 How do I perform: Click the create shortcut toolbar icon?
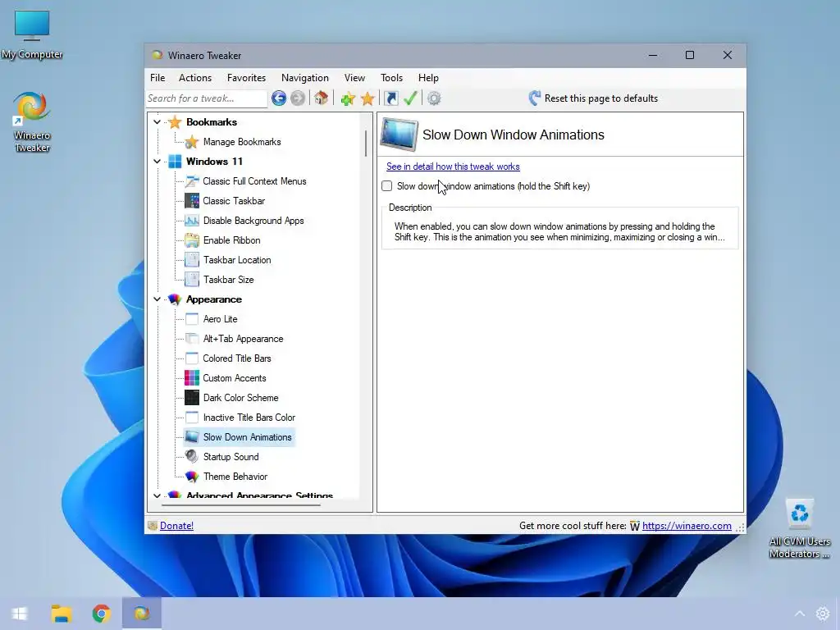click(391, 98)
